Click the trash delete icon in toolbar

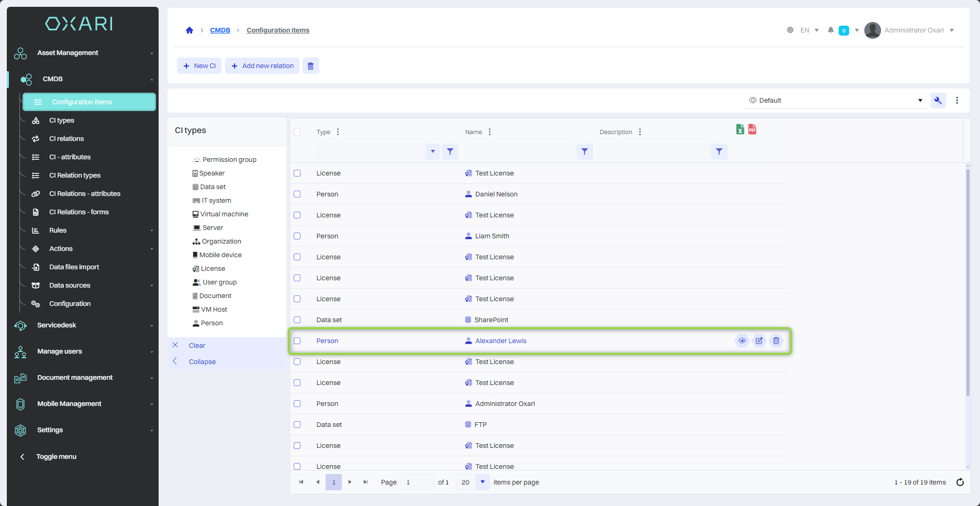(x=310, y=66)
